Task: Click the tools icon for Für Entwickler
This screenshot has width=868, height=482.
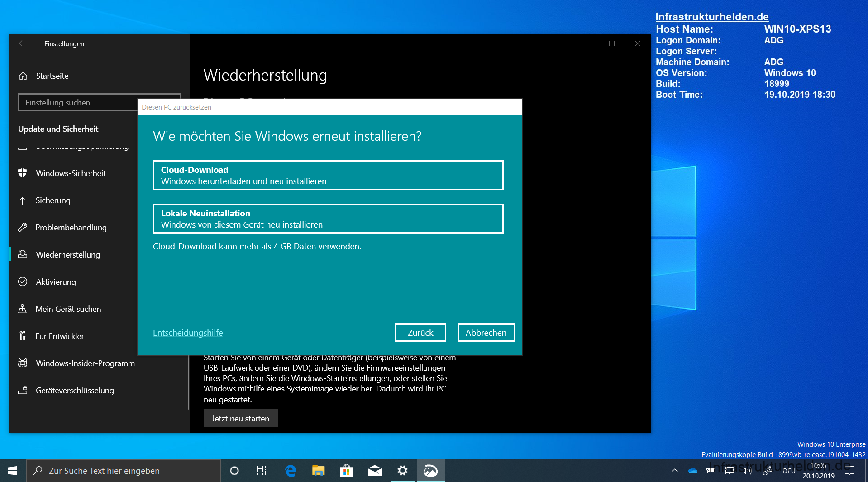Action: [x=23, y=336]
